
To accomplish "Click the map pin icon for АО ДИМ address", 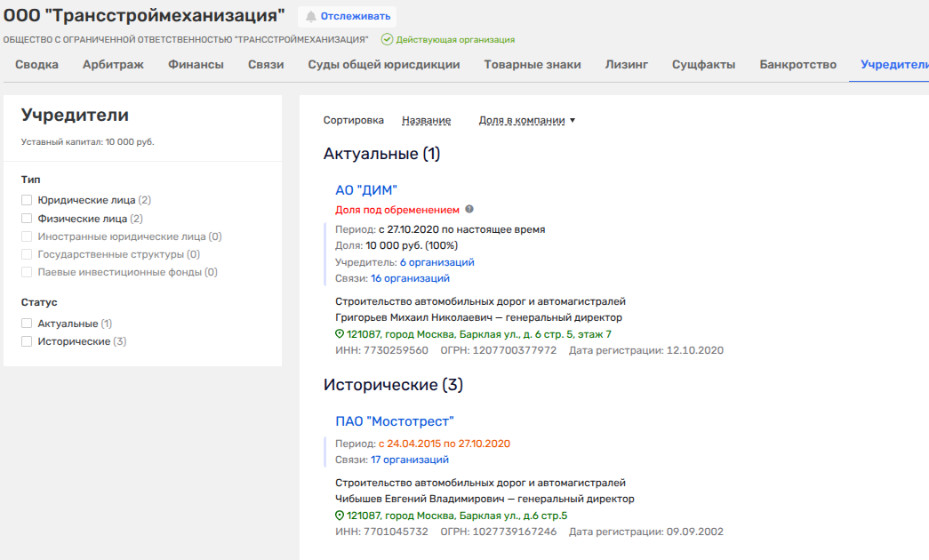I will (340, 334).
